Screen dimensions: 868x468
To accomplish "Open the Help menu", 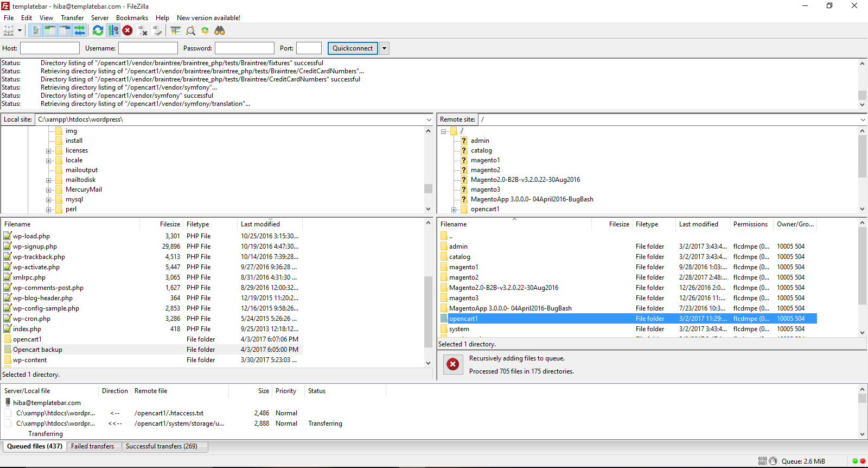I will (162, 18).
